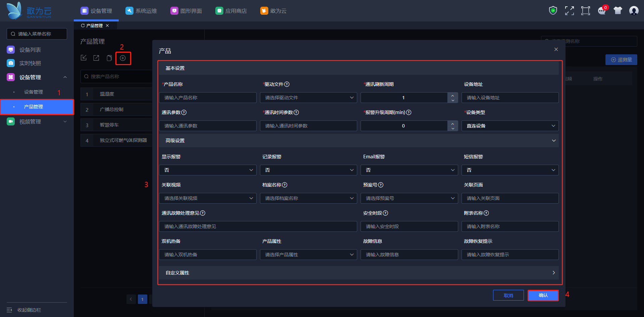
Task: Click the add product plus icon
Action: [x=123, y=58]
